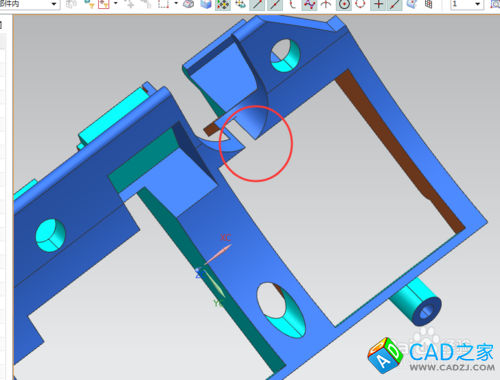Toggle the end point snap icon
The height and width of the screenshot is (380, 500).
(x=257, y=5)
